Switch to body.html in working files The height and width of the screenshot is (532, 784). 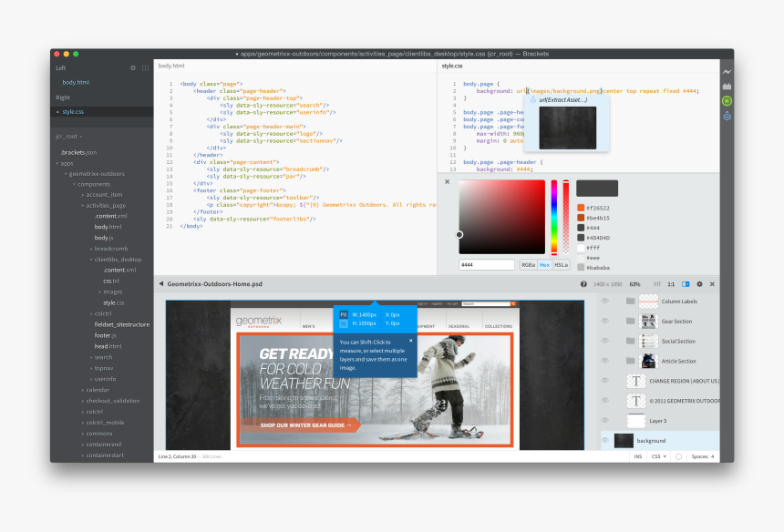pos(76,82)
